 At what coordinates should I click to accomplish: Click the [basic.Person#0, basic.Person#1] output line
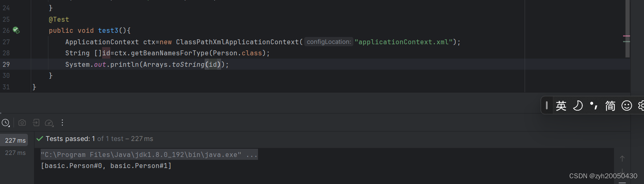pos(106,166)
